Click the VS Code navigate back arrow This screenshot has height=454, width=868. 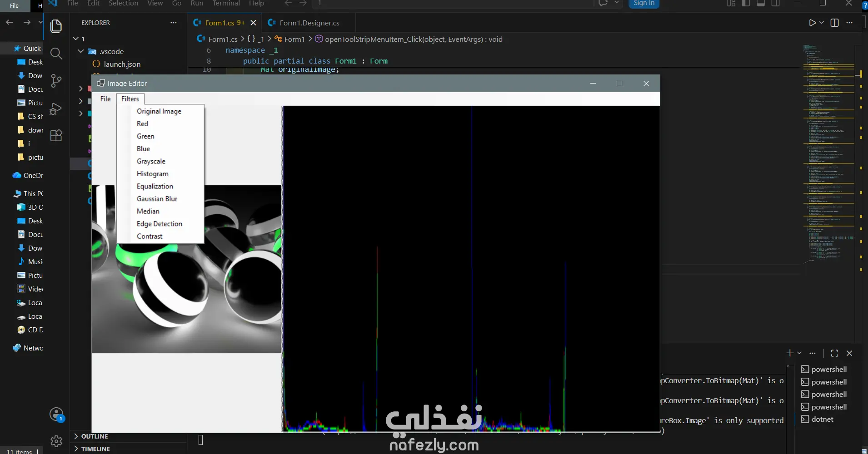(x=288, y=3)
